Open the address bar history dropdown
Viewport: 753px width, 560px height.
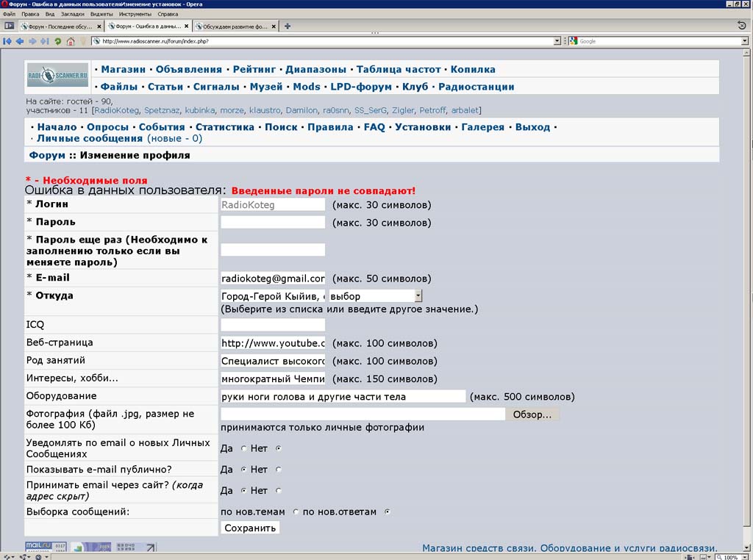557,41
